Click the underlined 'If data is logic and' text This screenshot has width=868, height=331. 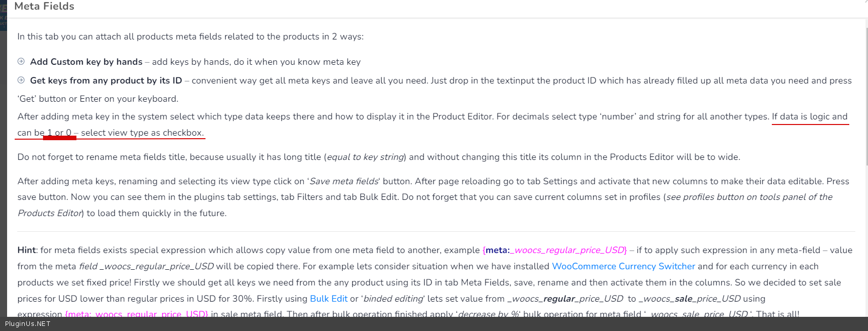pos(809,117)
